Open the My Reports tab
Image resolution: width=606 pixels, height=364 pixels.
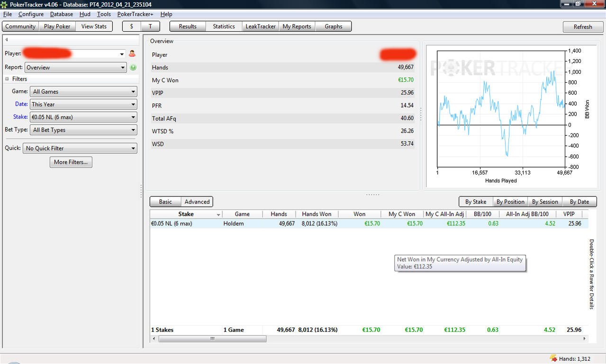pyautogui.click(x=297, y=27)
